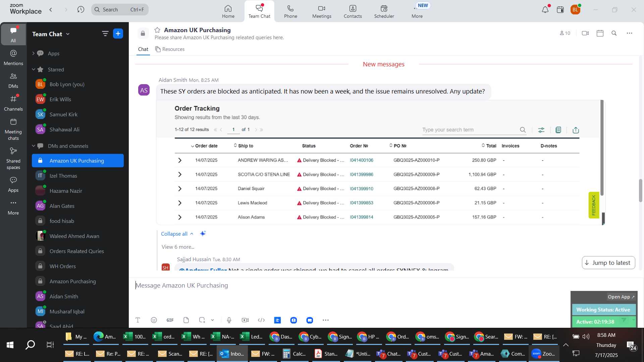Image resolution: width=644 pixels, height=362 pixels.
Task: Switch to the Resources tab
Action: (170, 49)
